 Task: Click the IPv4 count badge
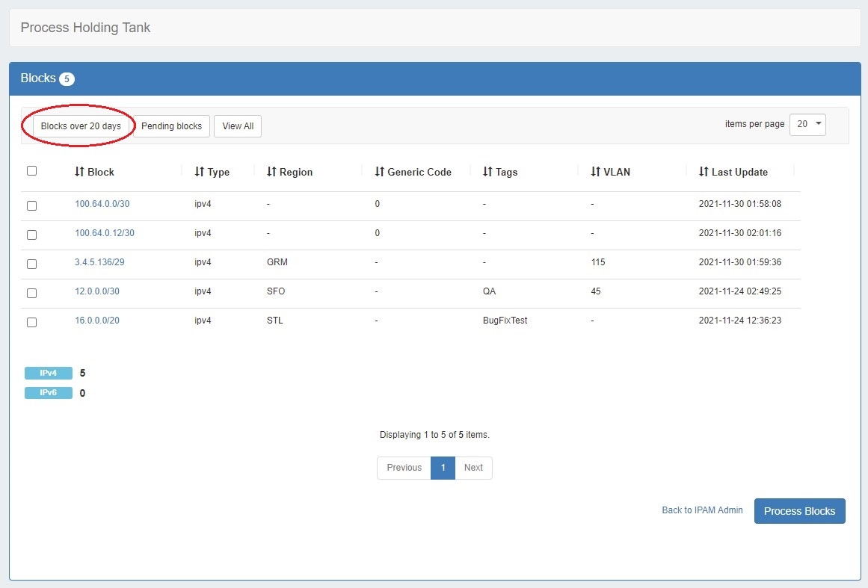(49, 374)
